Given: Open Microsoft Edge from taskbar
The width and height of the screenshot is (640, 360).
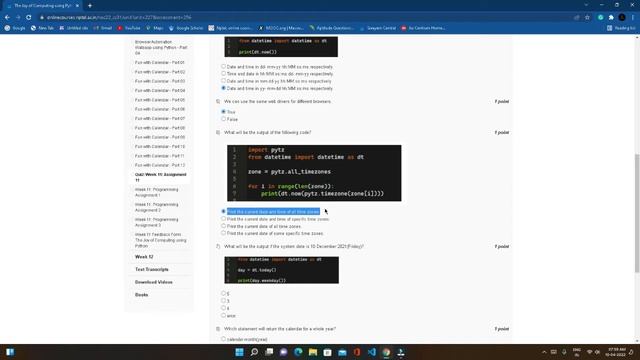Looking at the screenshot, I should click(x=298, y=352).
